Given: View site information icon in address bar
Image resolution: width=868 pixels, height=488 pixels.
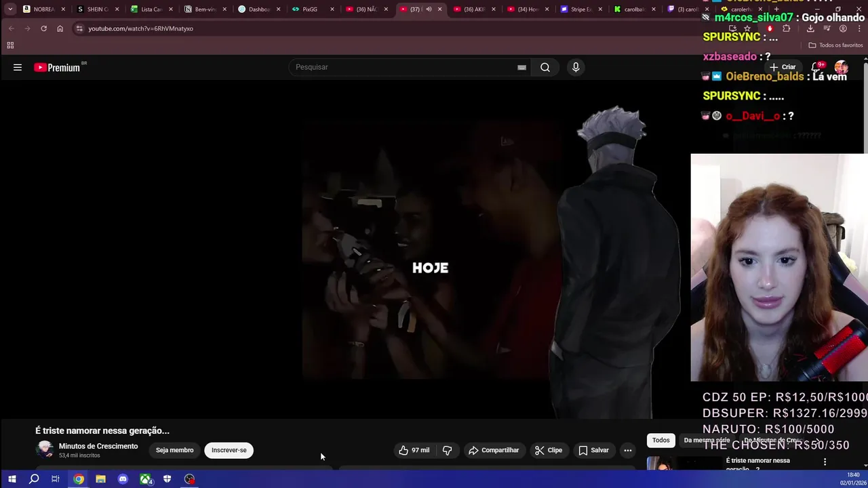Looking at the screenshot, I should [79, 28].
